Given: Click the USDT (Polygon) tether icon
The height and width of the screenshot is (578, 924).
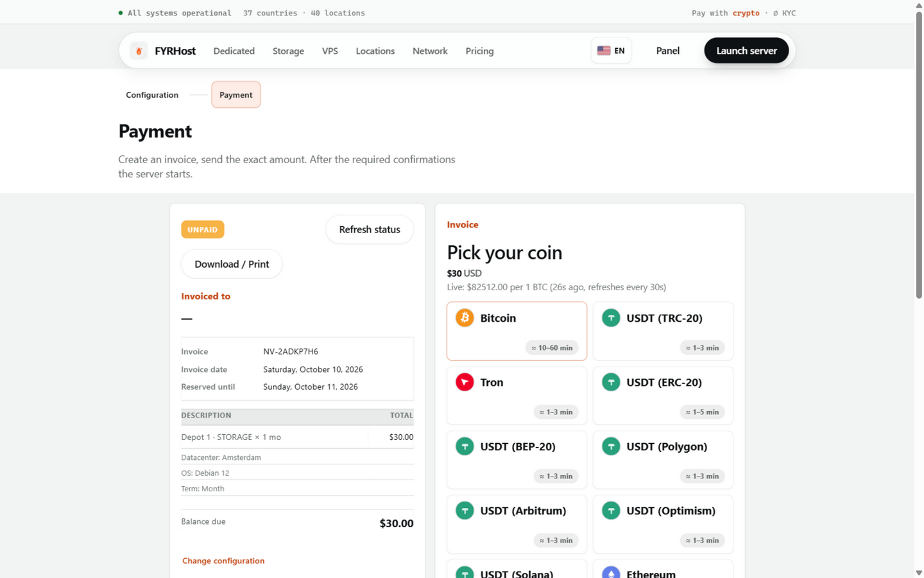Looking at the screenshot, I should pos(611,446).
